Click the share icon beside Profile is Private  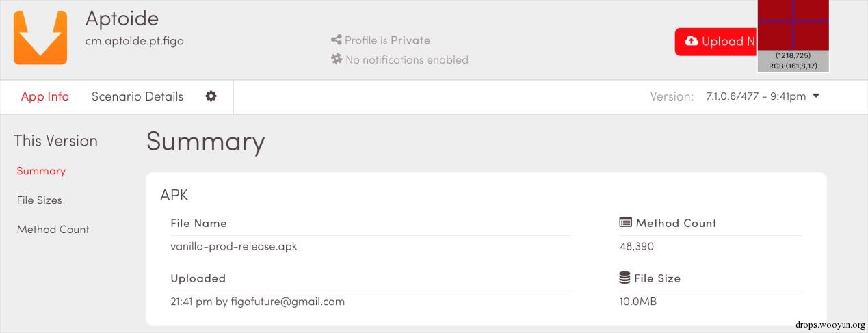tap(336, 40)
